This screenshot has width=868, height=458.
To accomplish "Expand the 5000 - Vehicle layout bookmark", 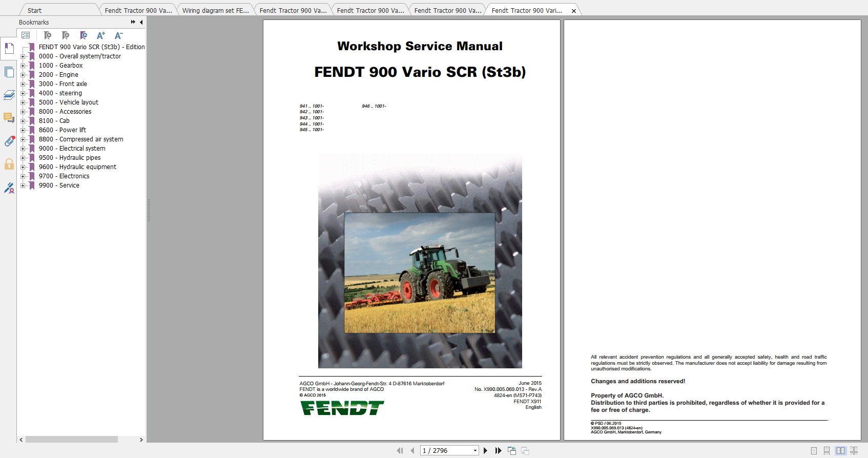I will [x=23, y=102].
